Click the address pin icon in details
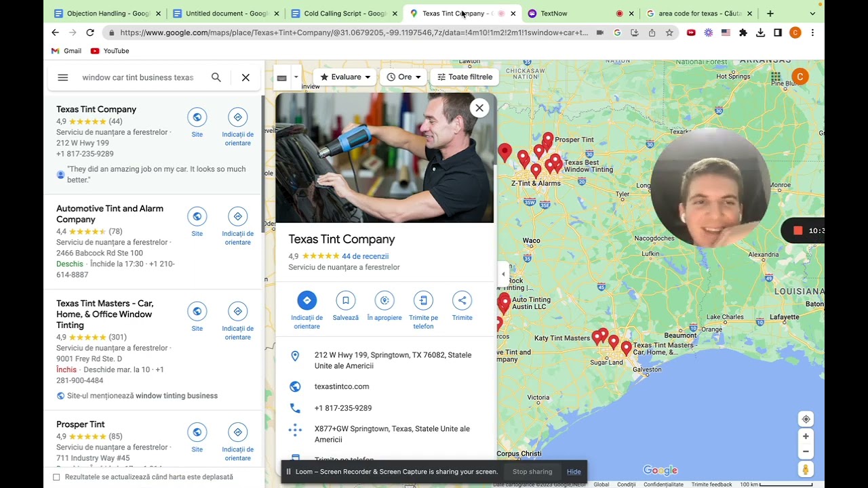 295,356
